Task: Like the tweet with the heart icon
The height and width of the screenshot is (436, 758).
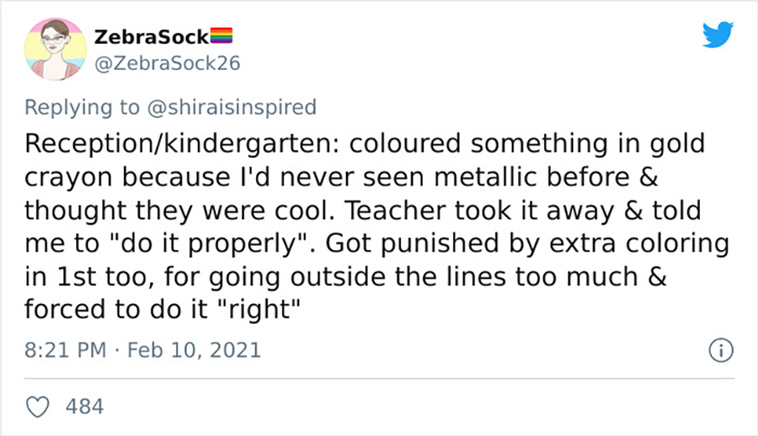Action: [x=37, y=407]
